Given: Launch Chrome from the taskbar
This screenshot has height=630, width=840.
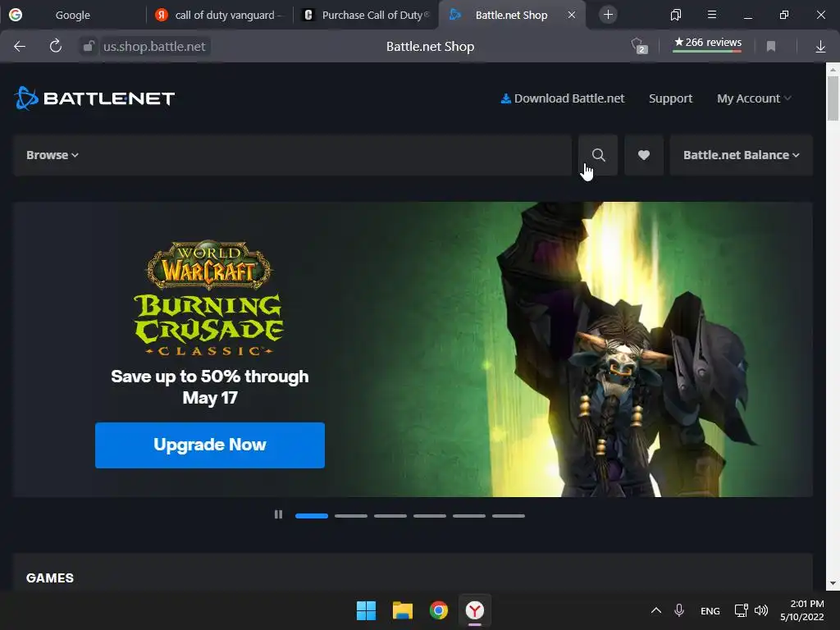Looking at the screenshot, I should [x=439, y=610].
